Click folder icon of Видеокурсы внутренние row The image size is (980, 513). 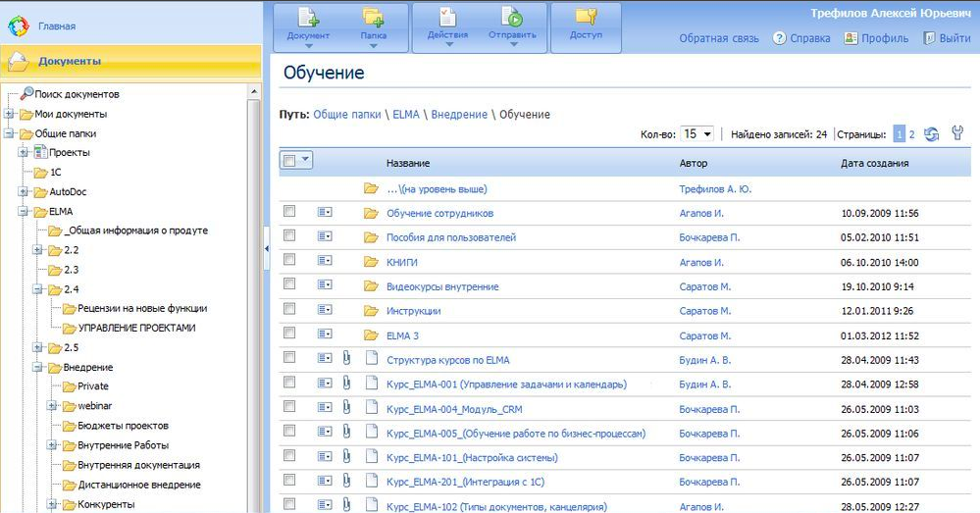(x=371, y=286)
